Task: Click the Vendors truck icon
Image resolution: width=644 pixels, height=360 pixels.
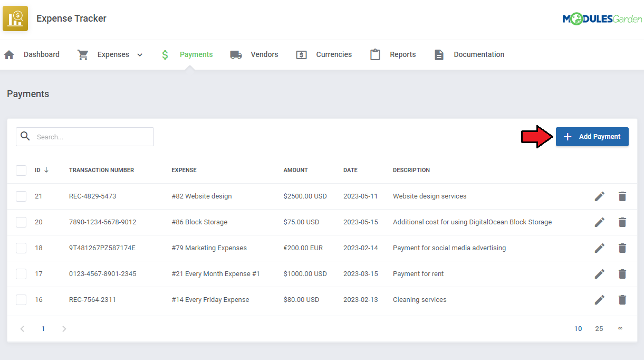Action: (x=236, y=54)
